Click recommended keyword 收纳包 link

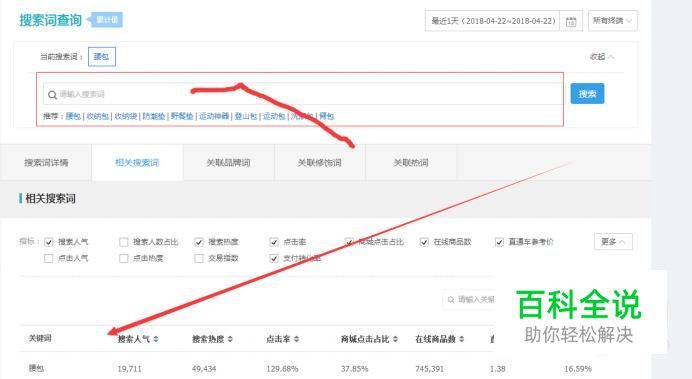click(x=98, y=116)
